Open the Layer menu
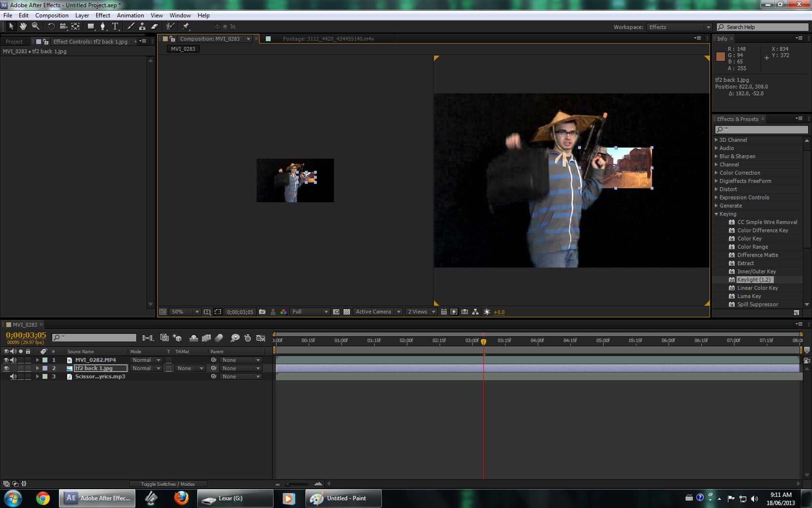Viewport: 812px width, 508px height. 82,15
